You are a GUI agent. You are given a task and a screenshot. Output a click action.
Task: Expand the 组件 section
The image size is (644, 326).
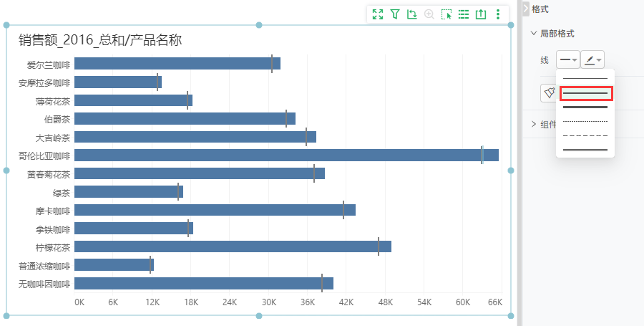point(534,124)
